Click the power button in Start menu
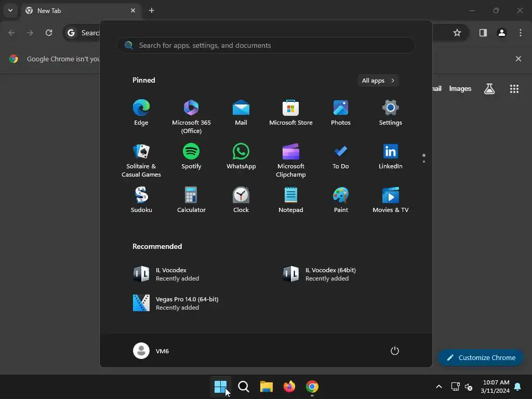This screenshot has height=399, width=532. [x=395, y=351]
